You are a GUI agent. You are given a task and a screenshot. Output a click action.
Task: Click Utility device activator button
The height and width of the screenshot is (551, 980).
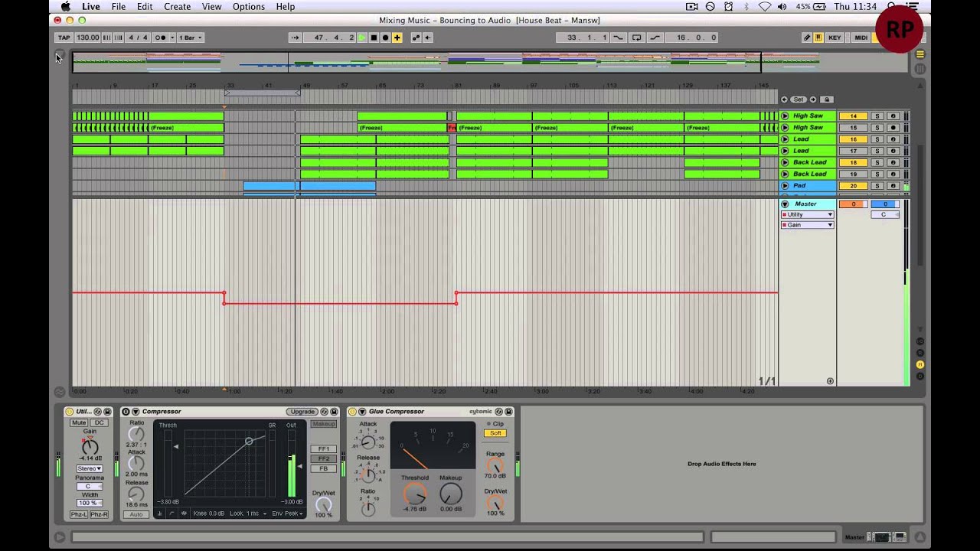point(69,412)
